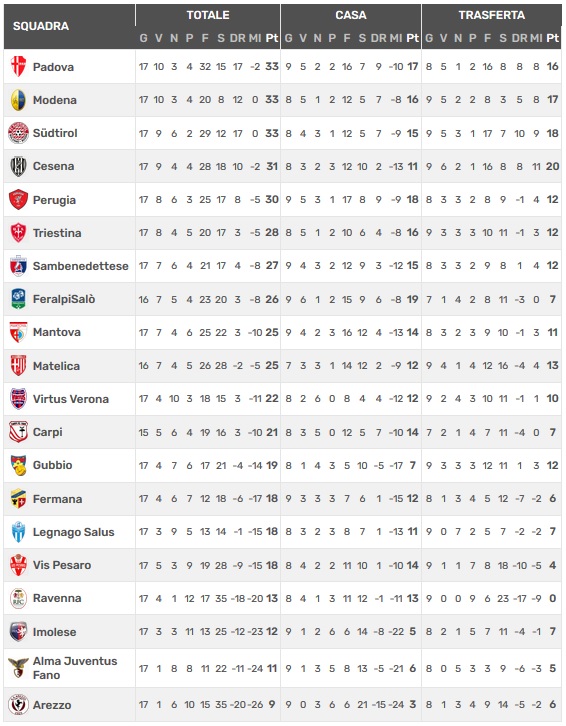Click the Alma Juventus Fano eagle crest

point(19,667)
